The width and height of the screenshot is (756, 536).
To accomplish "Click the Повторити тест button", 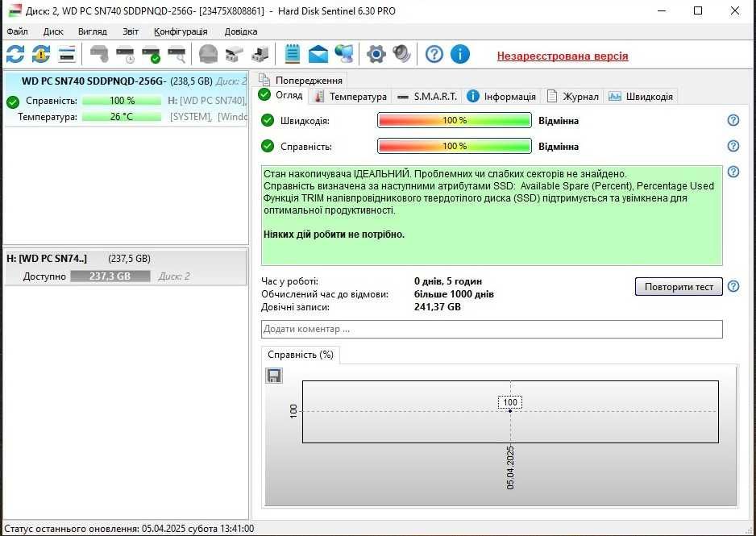I will pyautogui.click(x=679, y=287).
